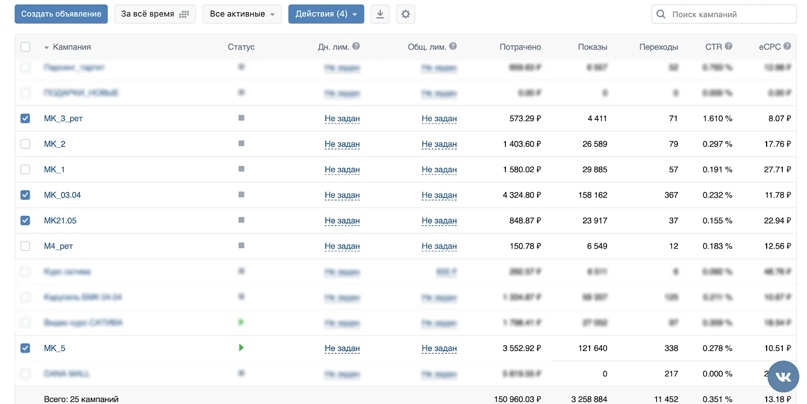This screenshot has width=807, height=404.
Task: Click the download statistics icon
Action: click(380, 14)
